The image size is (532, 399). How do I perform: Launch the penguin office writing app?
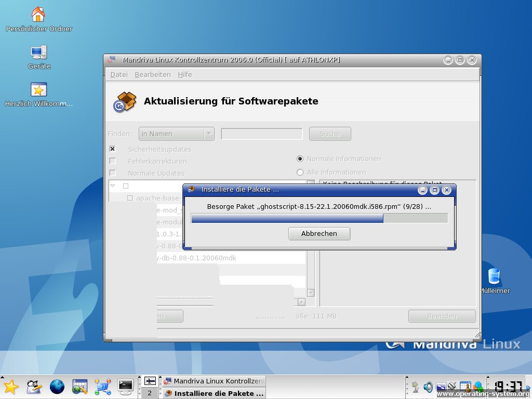click(34, 387)
